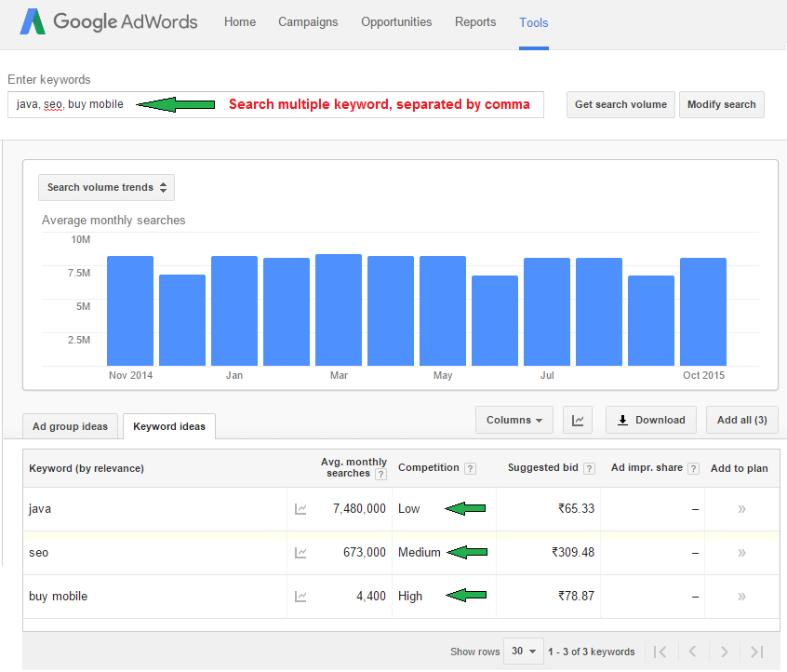The image size is (787, 672).
Task: Open help icon next to Competition
Action: point(471,468)
